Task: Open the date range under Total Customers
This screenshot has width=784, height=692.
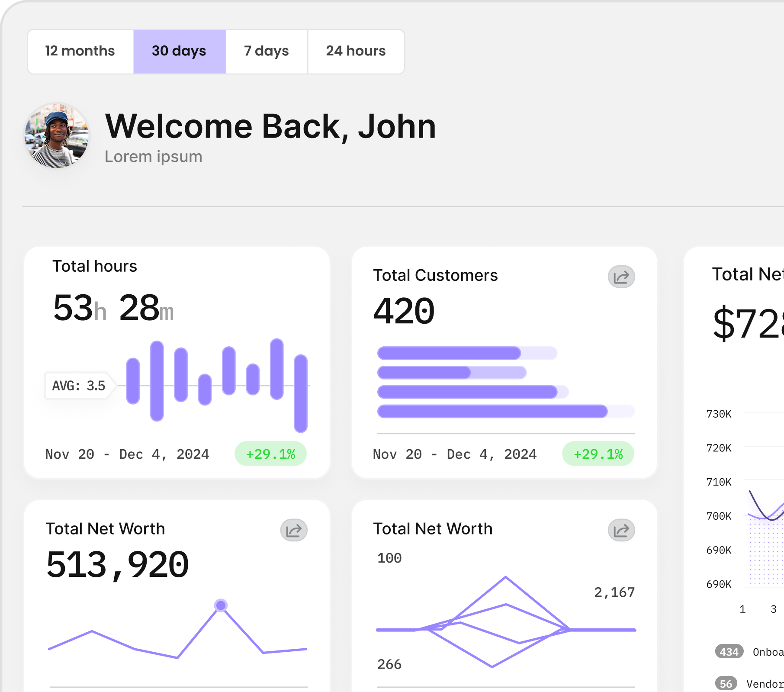Action: click(x=455, y=454)
